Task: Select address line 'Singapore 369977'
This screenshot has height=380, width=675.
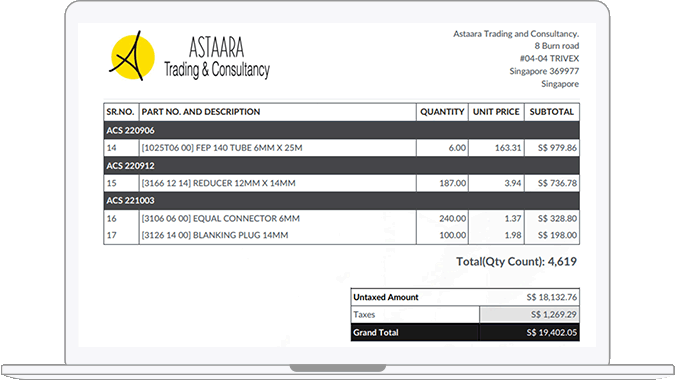Action: click(544, 71)
